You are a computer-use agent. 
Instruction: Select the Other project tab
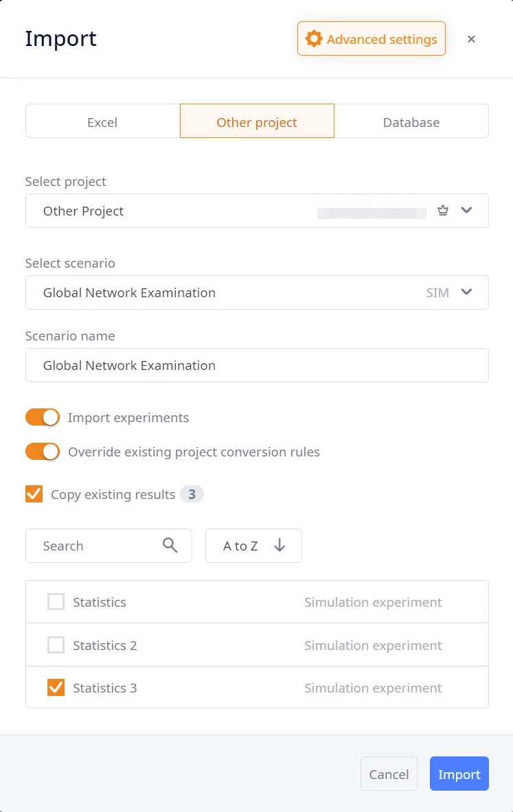pos(257,121)
